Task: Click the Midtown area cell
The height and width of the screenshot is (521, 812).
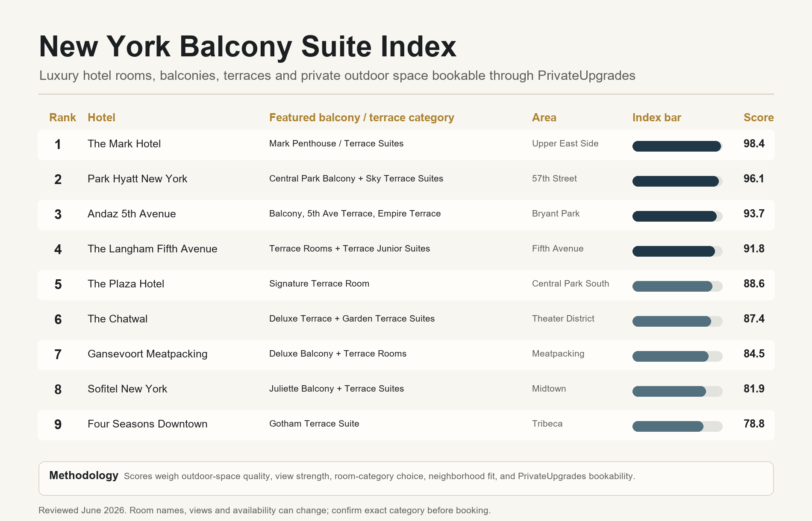Action: [549, 389]
